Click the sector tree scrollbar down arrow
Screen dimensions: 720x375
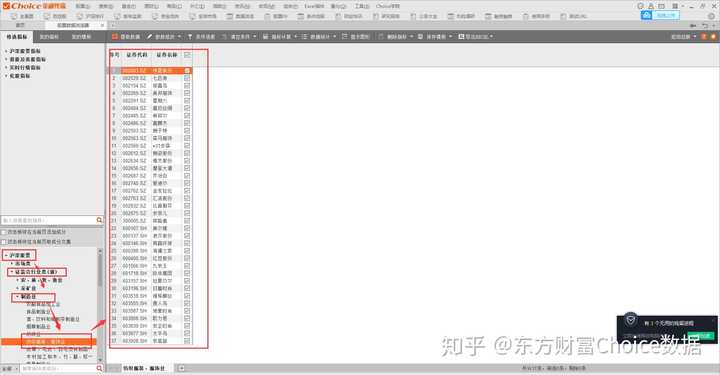100,359
